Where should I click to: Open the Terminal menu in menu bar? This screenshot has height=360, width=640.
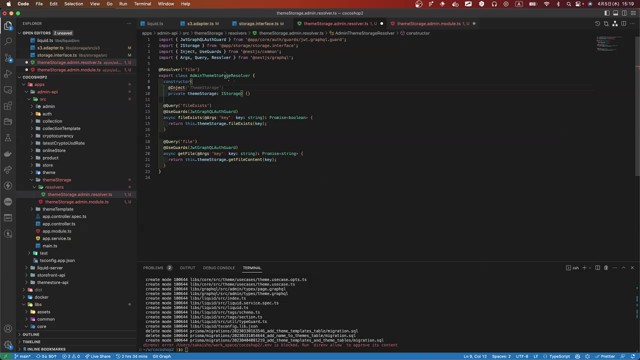tap(142, 4)
